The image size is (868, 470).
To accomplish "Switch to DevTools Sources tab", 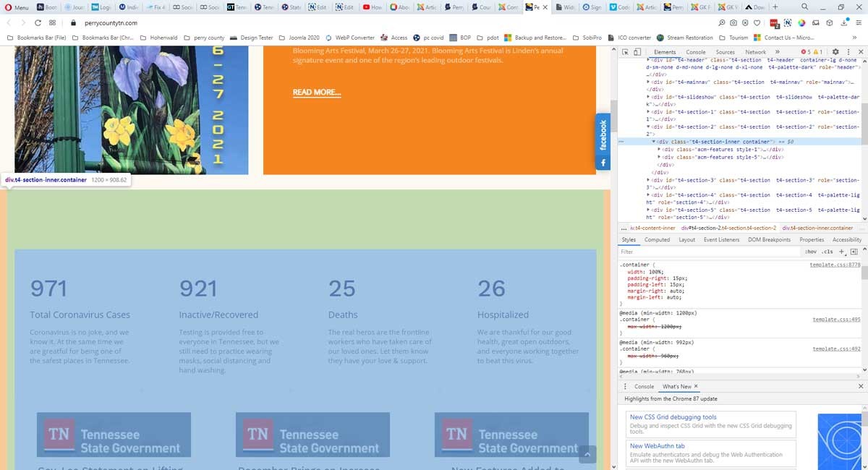I will coord(726,52).
